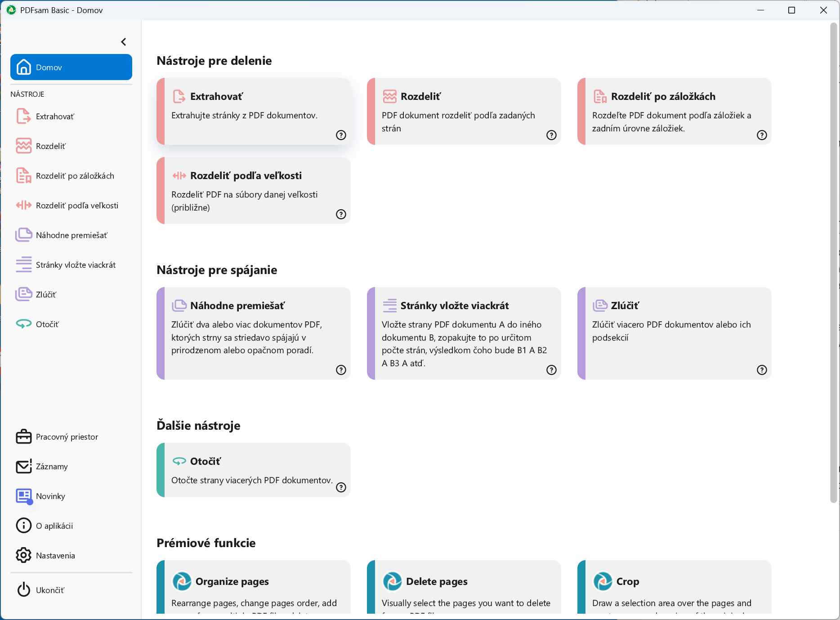Choose Rozdeliť po záložkách in sidebar
840x620 pixels.
(x=75, y=176)
